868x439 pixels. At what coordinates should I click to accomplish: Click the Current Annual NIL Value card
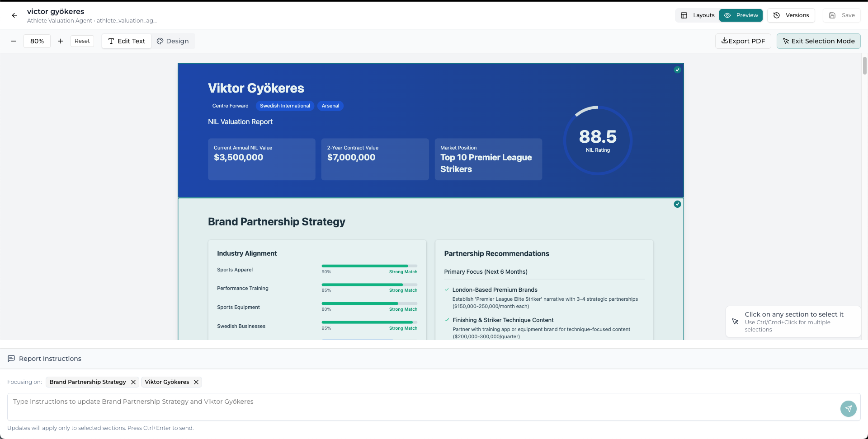point(262,159)
